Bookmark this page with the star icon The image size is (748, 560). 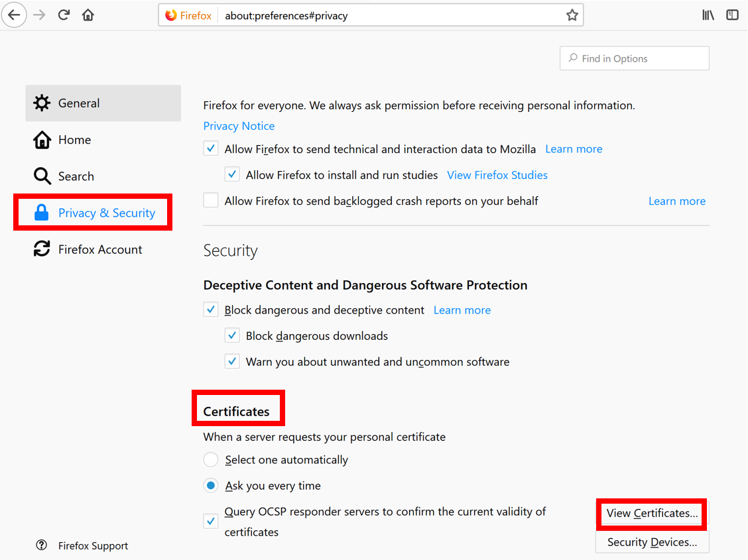pos(572,15)
